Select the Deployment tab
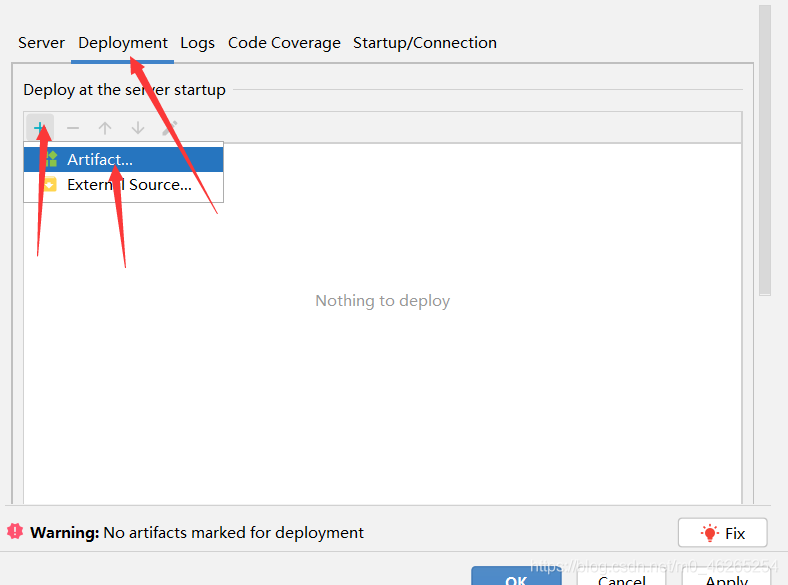The image size is (788, 585). (123, 43)
